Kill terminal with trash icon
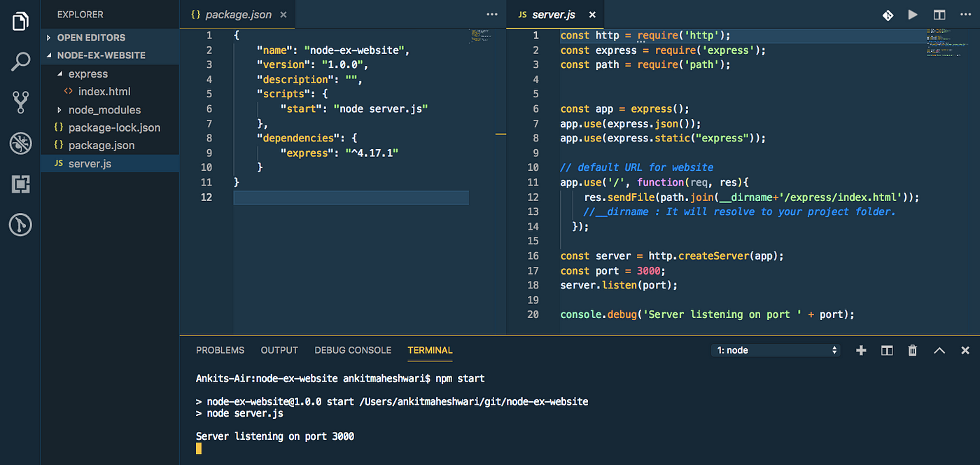980x465 pixels. coord(913,350)
